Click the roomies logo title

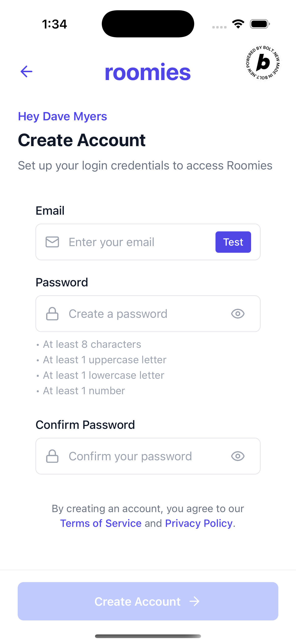pos(148,72)
